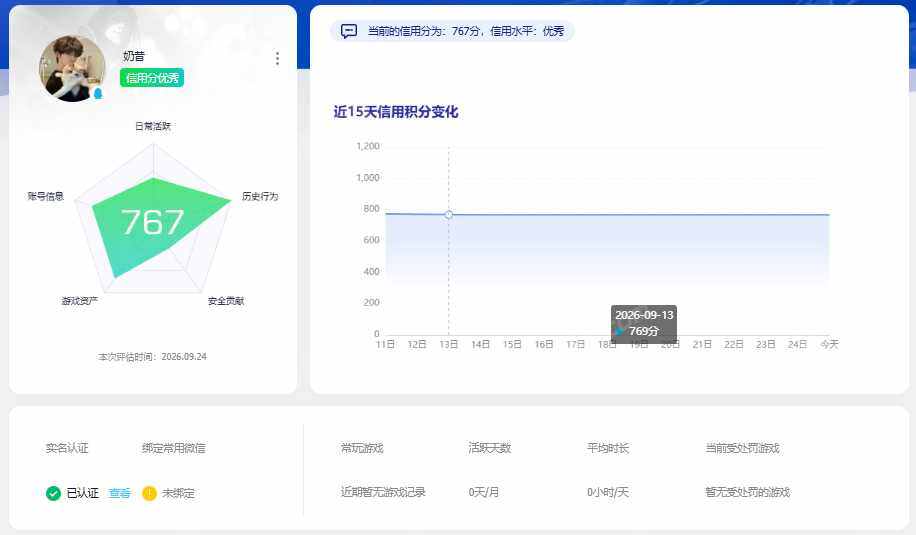Click the chat bubble icon before credit score text
Image resolution: width=916 pixels, height=535 pixels.
tap(349, 31)
